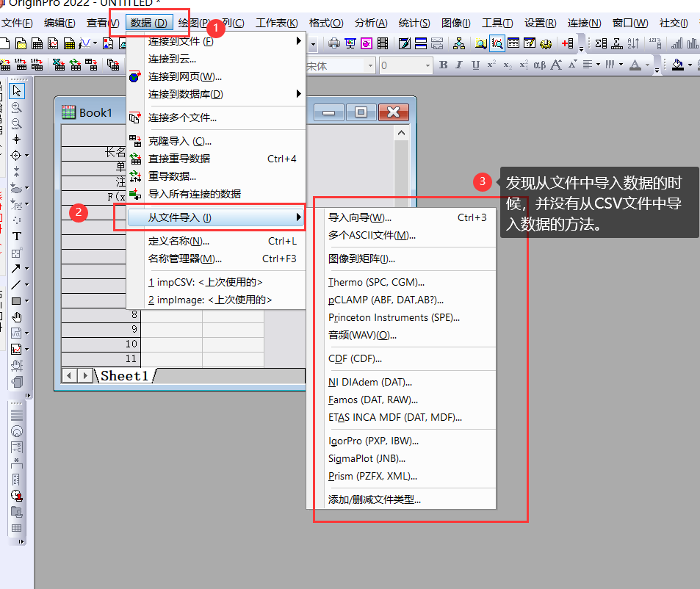700x589 pixels.
Task: Select row 9 header in Book1
Action: pos(101,329)
